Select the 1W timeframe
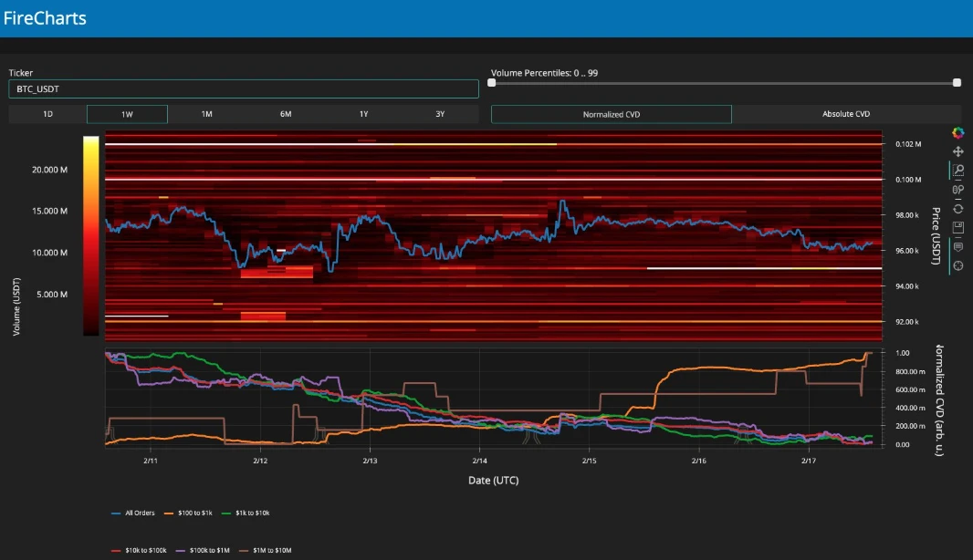This screenshot has height=560, width=973. point(127,114)
